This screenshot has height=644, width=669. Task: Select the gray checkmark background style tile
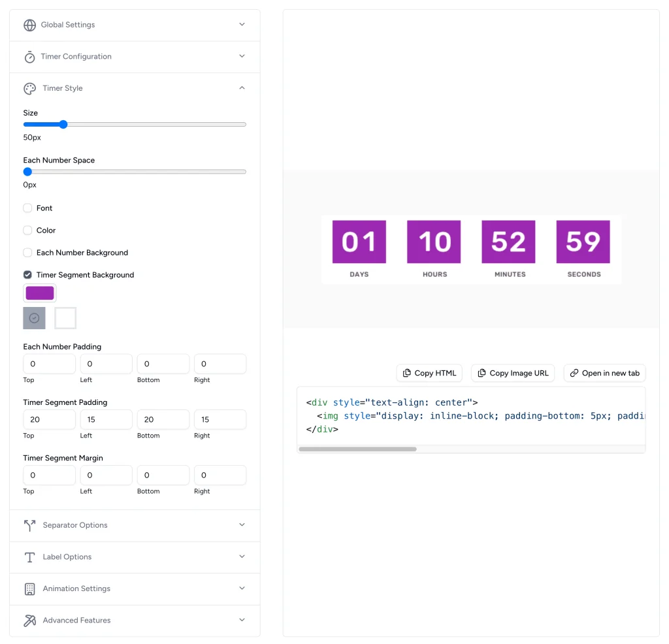click(34, 318)
